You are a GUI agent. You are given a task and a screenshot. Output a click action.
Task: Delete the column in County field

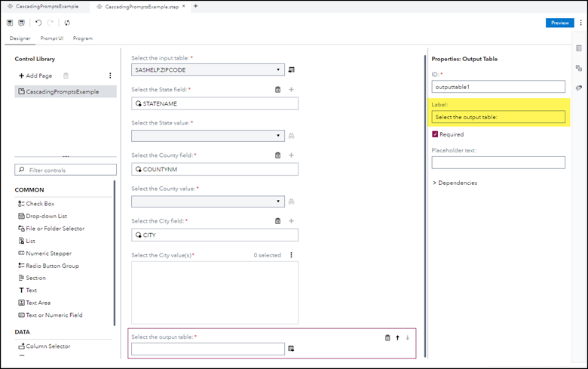point(278,155)
